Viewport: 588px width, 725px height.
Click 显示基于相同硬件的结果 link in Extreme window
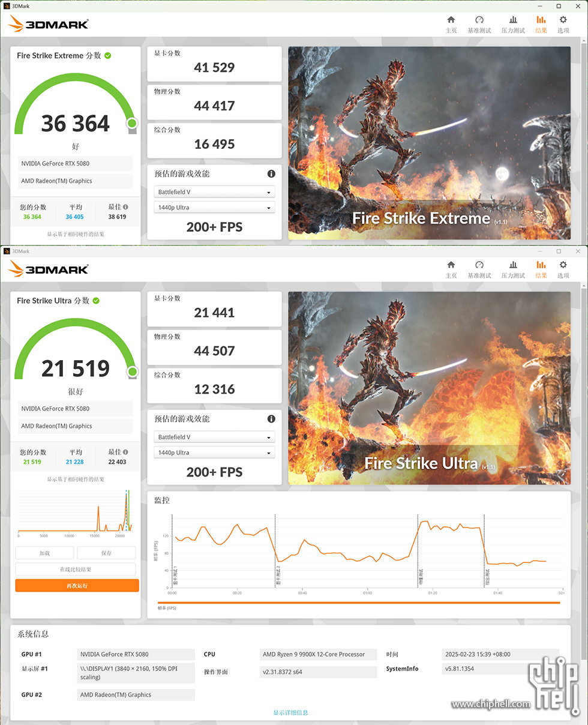point(76,234)
